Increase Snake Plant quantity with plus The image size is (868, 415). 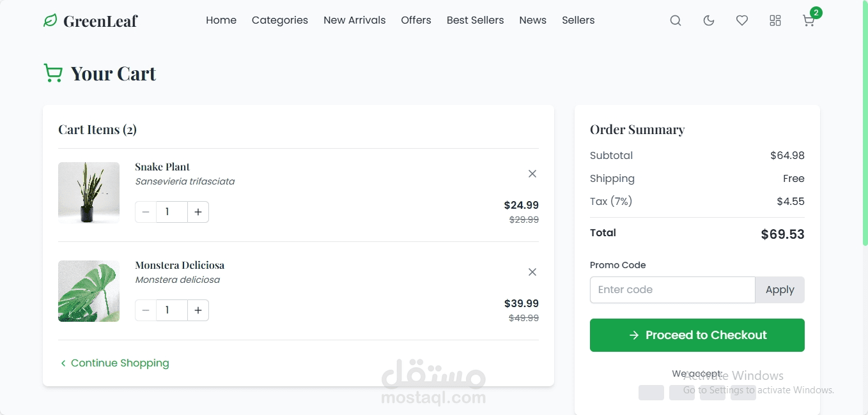click(198, 212)
